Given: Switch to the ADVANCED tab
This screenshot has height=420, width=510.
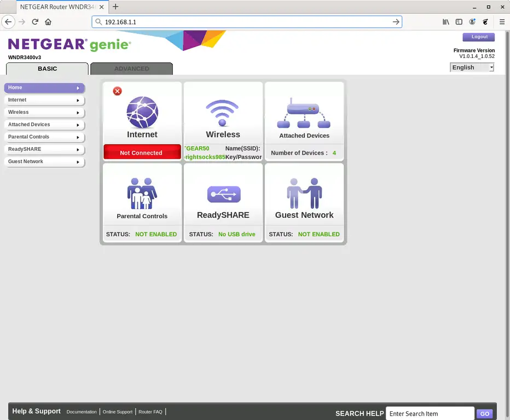Looking at the screenshot, I should click(x=131, y=68).
